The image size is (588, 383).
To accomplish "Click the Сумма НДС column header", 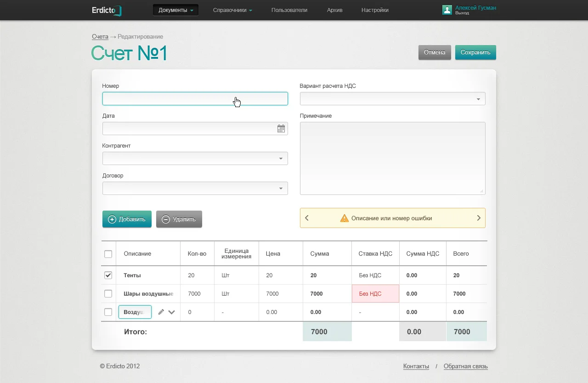I will [423, 254].
